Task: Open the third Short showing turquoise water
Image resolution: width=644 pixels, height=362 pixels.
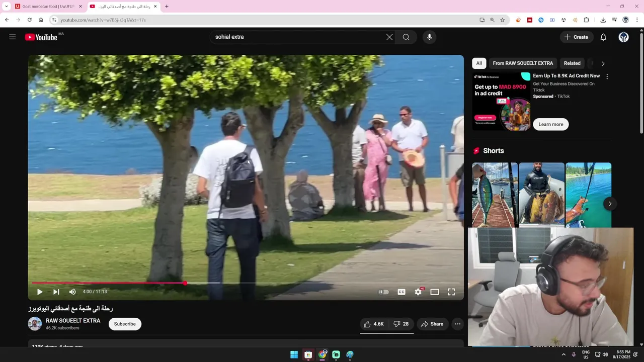Action: pyautogui.click(x=588, y=195)
